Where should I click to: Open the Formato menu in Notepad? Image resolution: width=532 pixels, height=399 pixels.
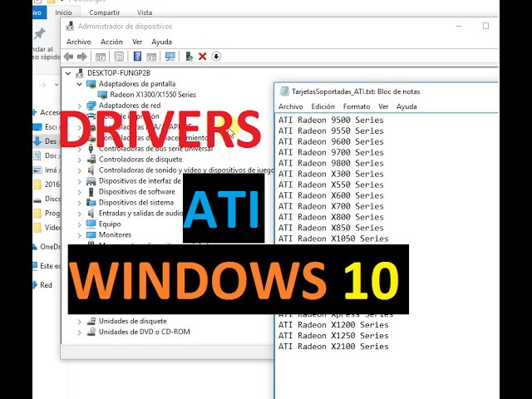point(356,106)
